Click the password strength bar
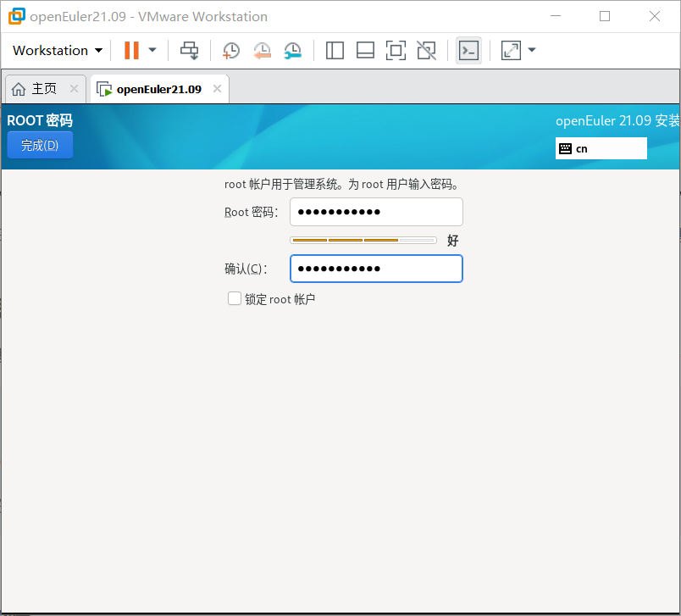 tap(363, 241)
